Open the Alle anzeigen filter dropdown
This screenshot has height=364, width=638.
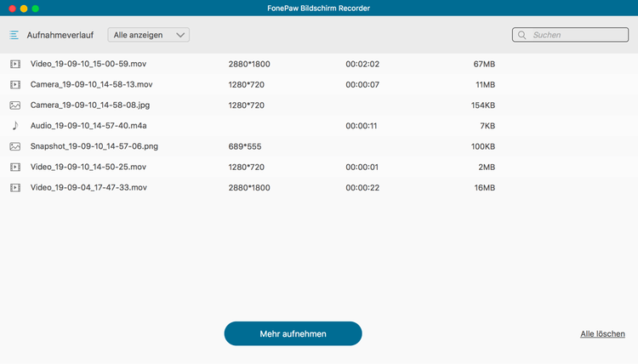click(x=149, y=35)
